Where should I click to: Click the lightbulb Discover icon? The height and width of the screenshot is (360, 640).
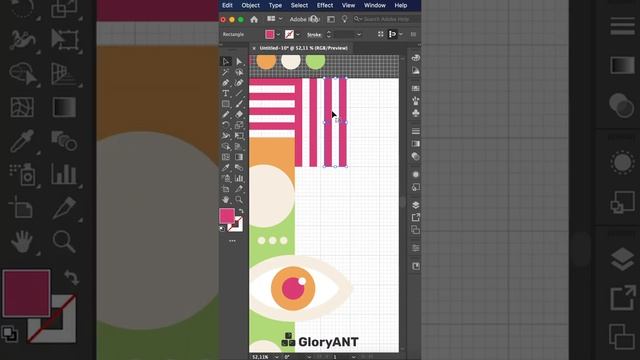[x=344, y=19]
